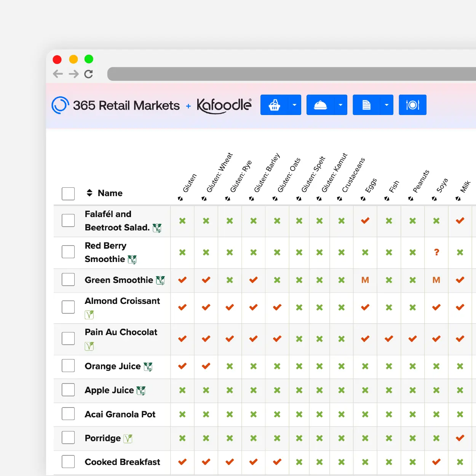This screenshot has width=476, height=476.
Task: Click the Kafoodle logo
Action: (x=224, y=105)
